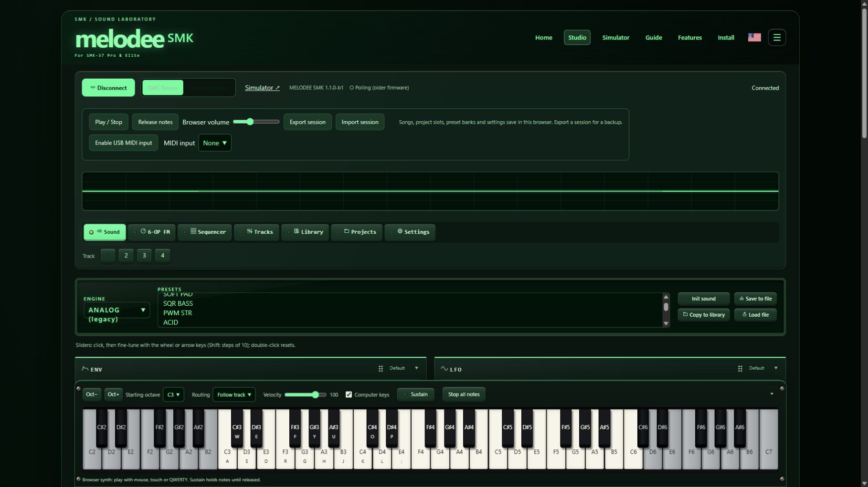Open the Projects tab

[x=357, y=232]
